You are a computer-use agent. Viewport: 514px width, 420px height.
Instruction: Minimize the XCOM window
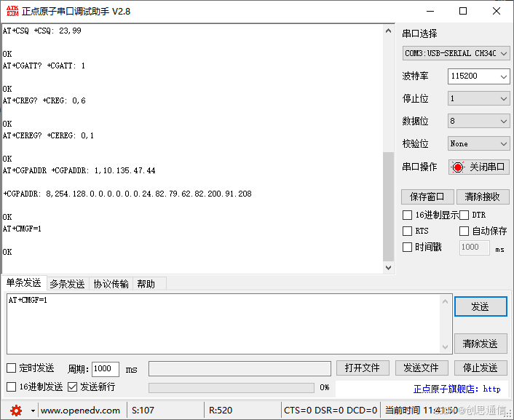coord(430,11)
